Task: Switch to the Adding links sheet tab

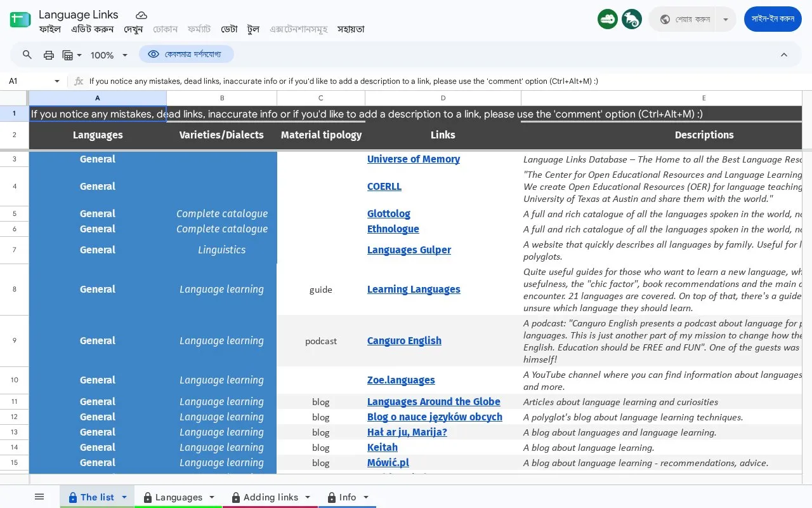Action: (271, 497)
